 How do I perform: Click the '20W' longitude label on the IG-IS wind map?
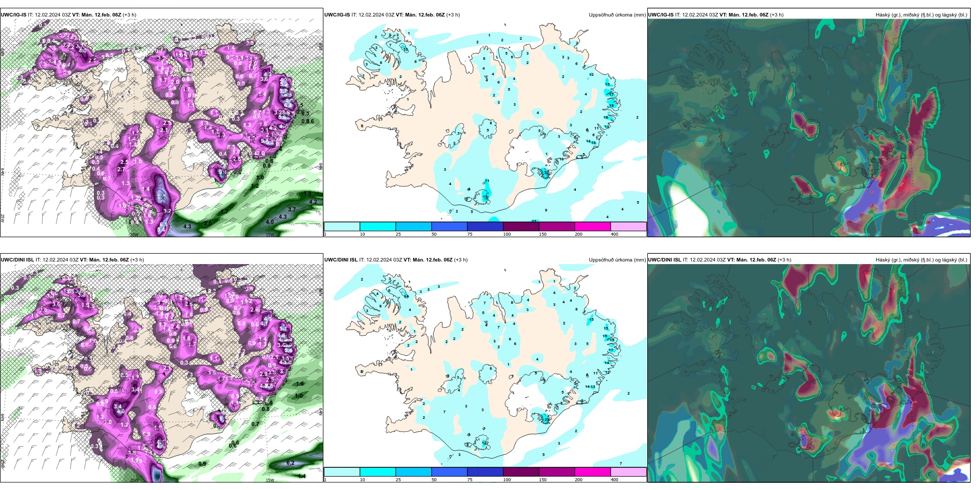click(x=134, y=235)
